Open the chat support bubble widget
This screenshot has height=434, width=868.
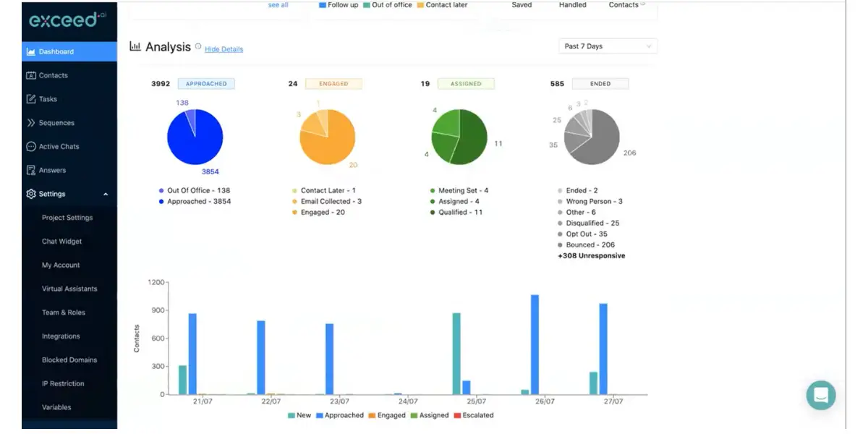(821, 395)
